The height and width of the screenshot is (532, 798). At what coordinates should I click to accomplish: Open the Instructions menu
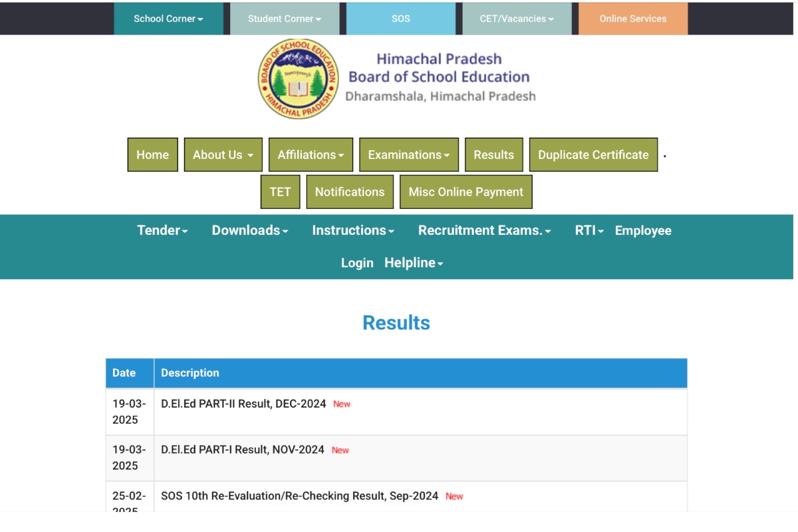coord(353,230)
